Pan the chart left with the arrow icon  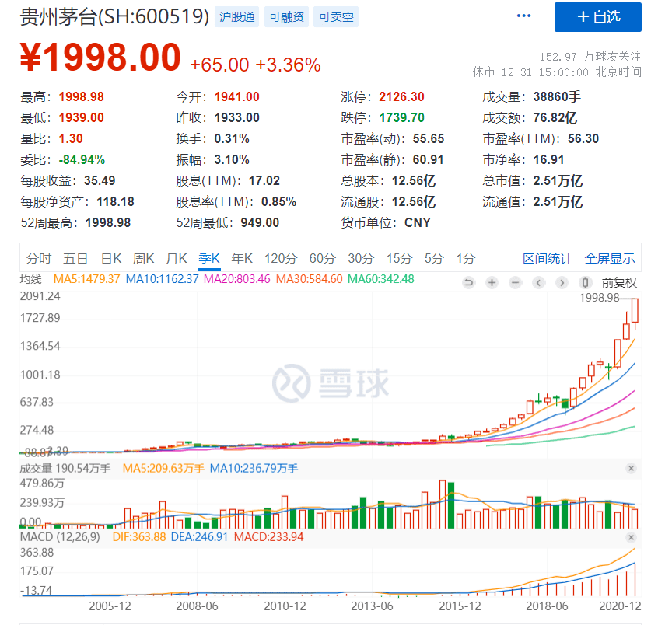click(x=538, y=283)
